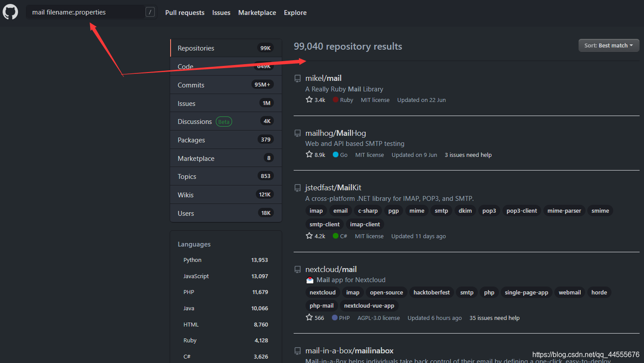This screenshot has height=363, width=644.
Task: Click the red Ruby language dot
Action: [336, 100]
